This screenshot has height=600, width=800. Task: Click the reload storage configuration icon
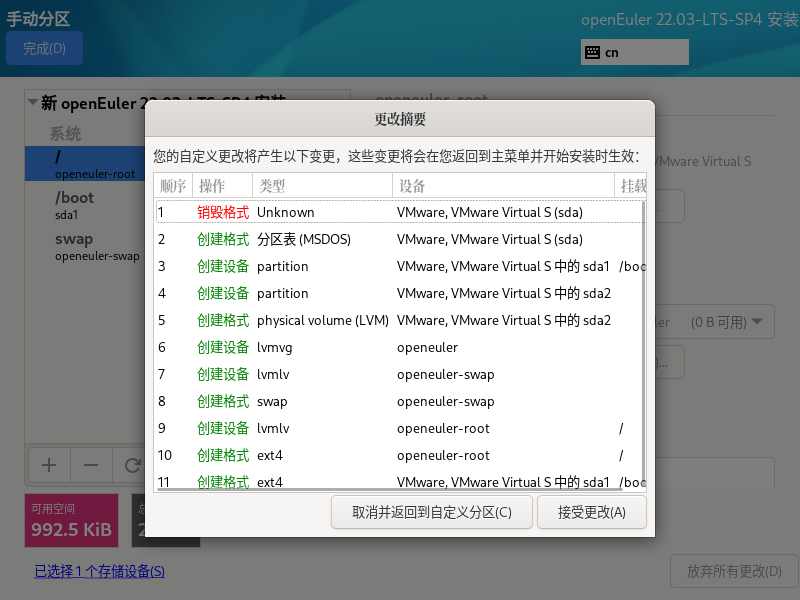point(132,465)
